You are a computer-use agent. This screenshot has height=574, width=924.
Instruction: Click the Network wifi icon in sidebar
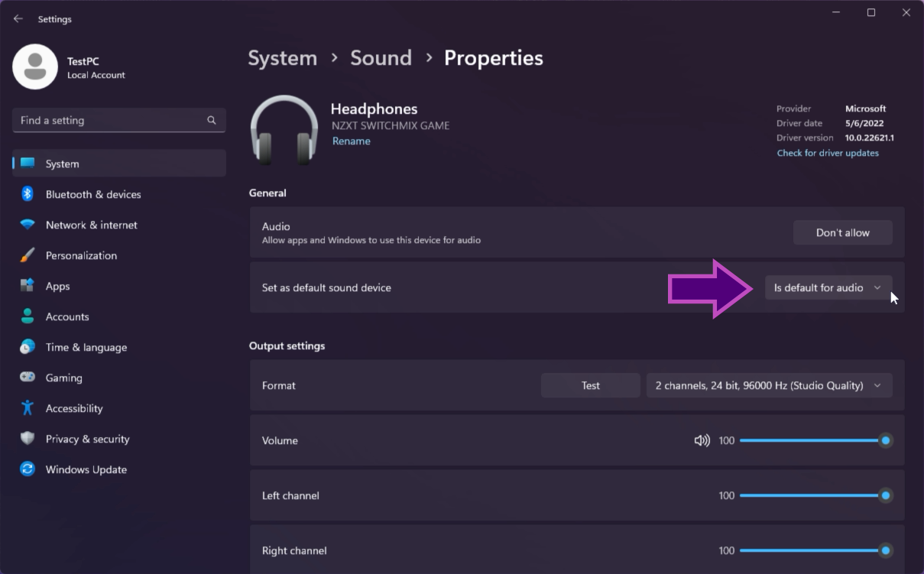pos(28,225)
